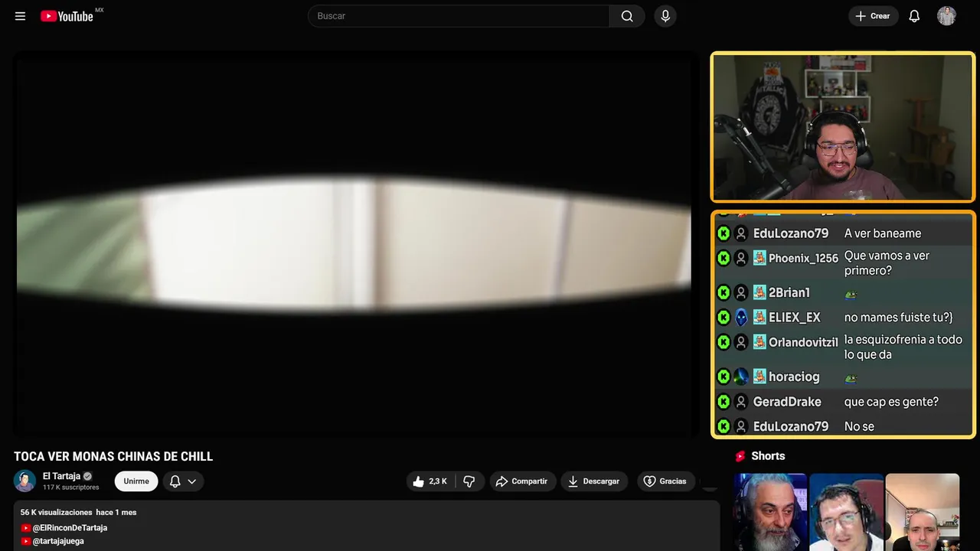980x551 pixels.
Task: Open second Shorts thumbnail with headphones man
Action: coord(846,512)
